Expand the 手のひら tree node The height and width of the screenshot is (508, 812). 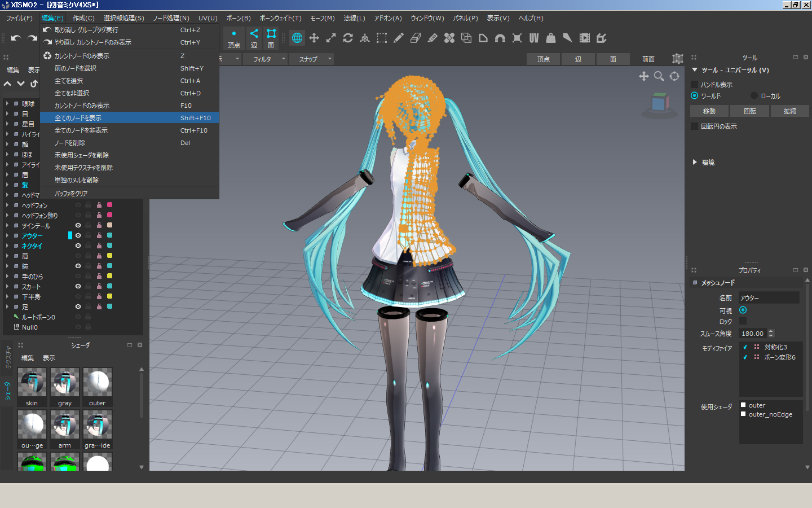(x=7, y=276)
